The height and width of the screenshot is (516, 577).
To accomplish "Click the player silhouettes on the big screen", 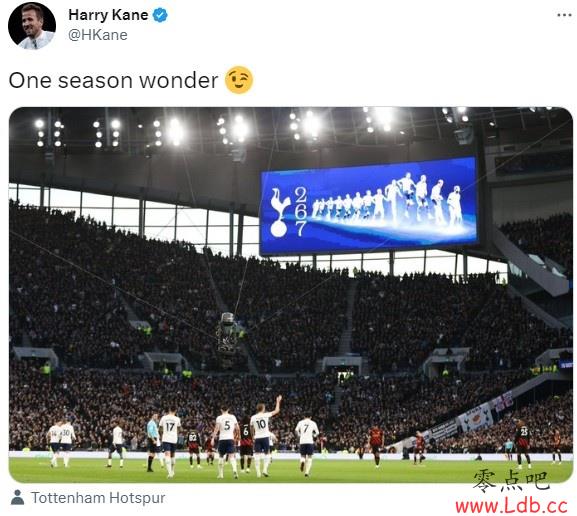I will (x=388, y=201).
